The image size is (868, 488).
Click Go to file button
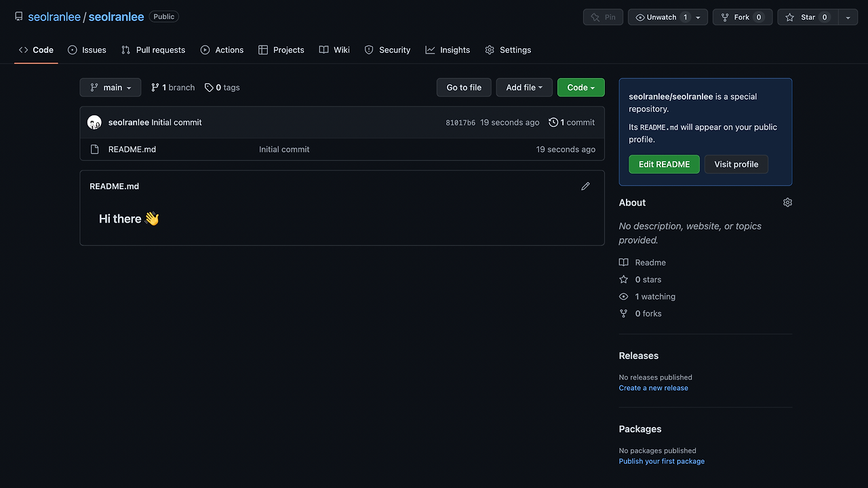click(464, 88)
